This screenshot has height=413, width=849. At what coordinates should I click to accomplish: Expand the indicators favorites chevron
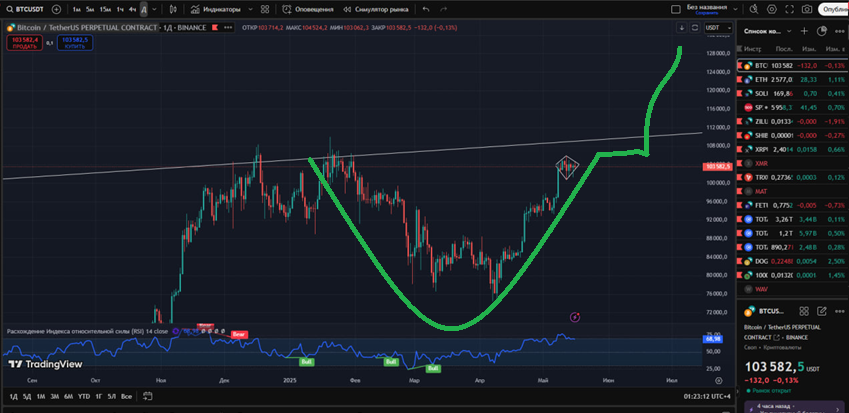pos(250,9)
